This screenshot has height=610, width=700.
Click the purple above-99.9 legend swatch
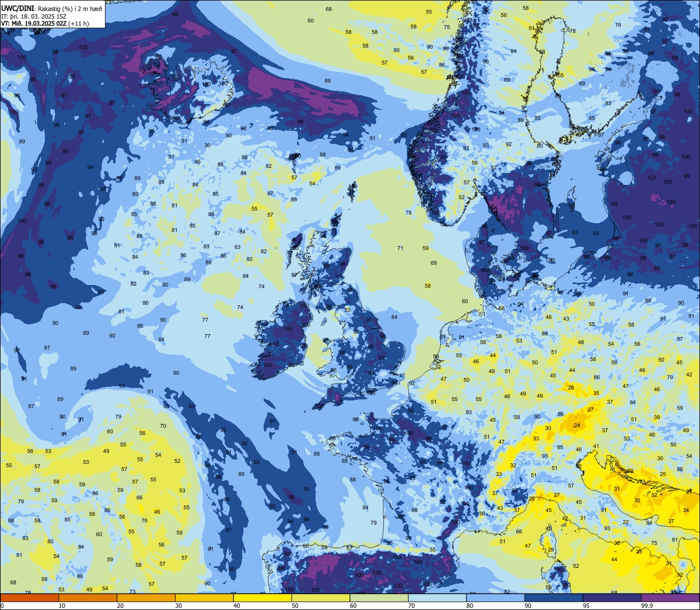(x=670, y=598)
